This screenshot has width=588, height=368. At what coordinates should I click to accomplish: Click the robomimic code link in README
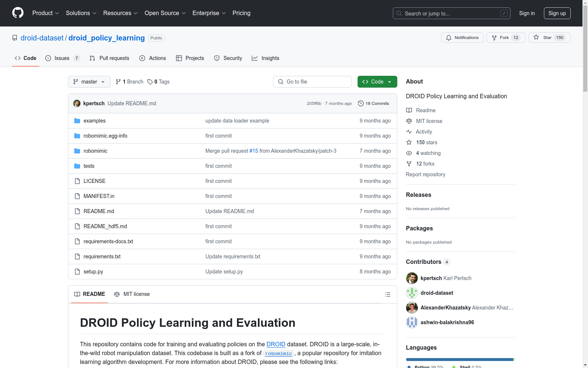279,353
